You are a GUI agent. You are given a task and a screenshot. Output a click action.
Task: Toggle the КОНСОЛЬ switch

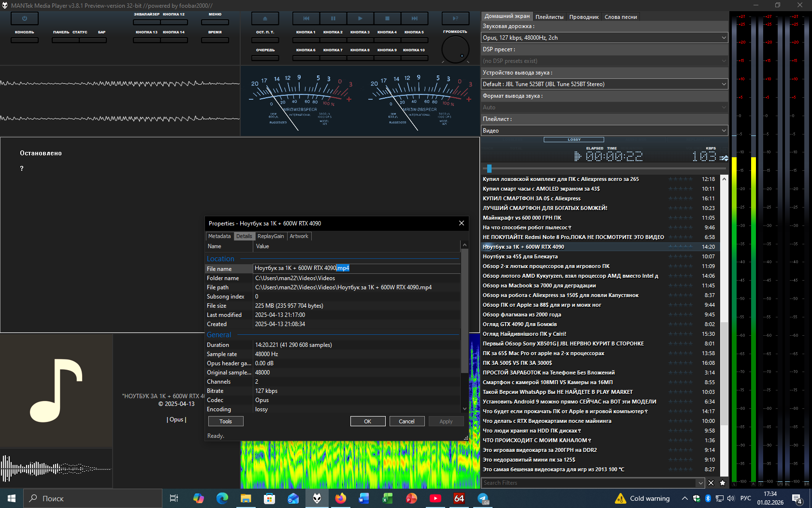pos(25,40)
